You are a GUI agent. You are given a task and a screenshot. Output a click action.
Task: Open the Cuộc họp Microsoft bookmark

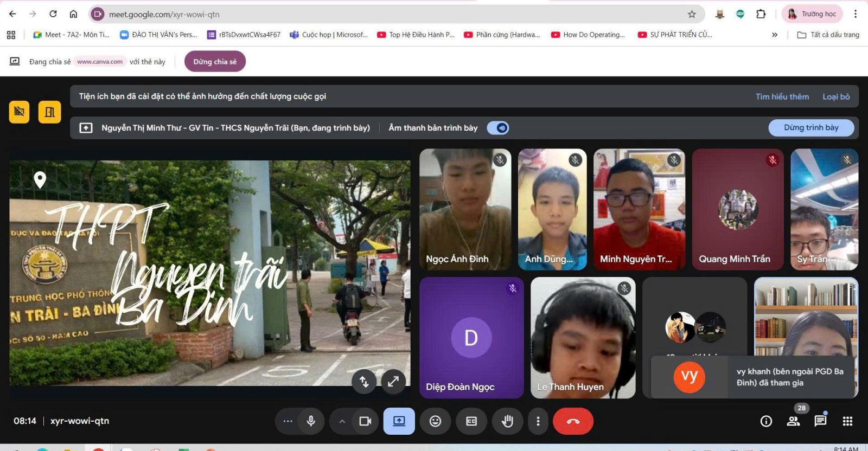point(329,35)
